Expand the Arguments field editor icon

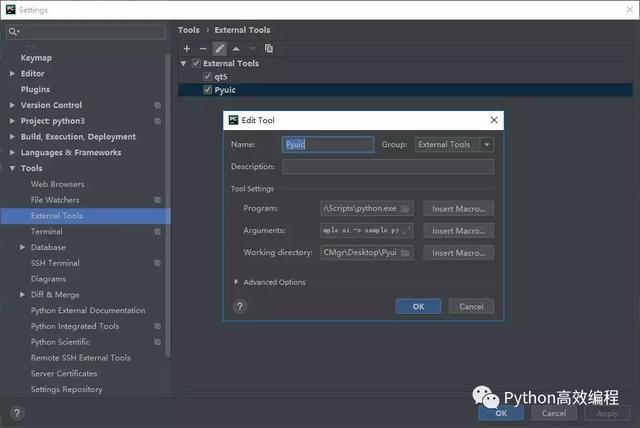tap(407, 231)
